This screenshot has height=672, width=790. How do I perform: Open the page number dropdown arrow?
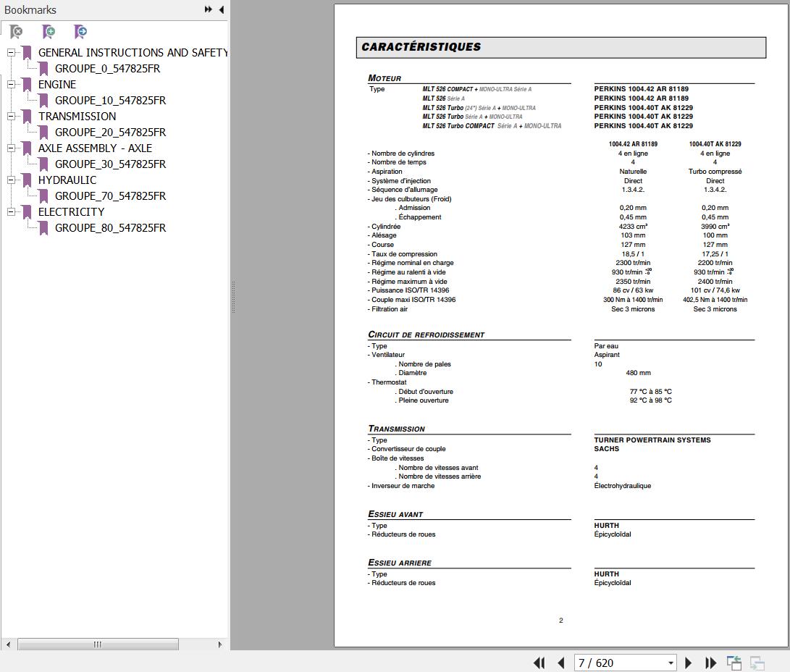pyautogui.click(x=671, y=663)
